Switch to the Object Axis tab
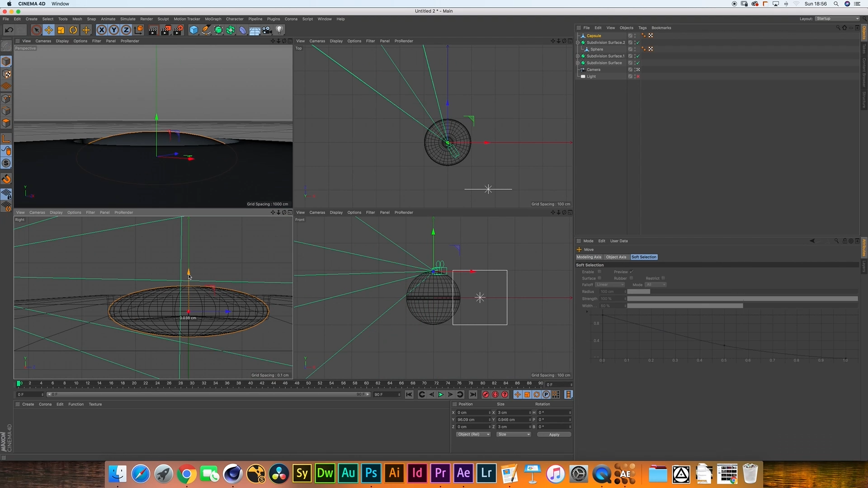The image size is (868, 488). (x=616, y=257)
